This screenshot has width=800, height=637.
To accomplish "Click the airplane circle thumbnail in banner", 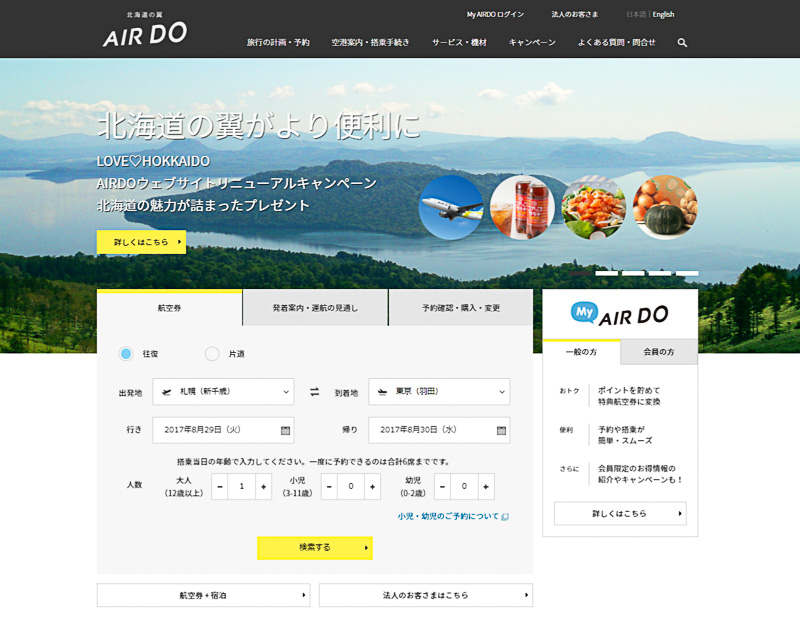I will pyautogui.click(x=451, y=208).
